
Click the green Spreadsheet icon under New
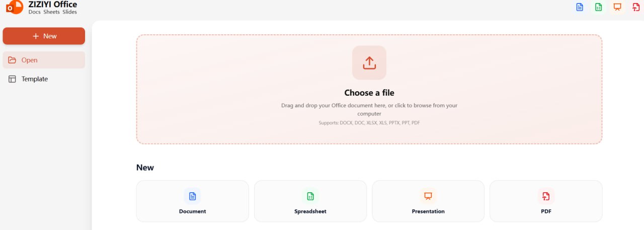pos(310,196)
